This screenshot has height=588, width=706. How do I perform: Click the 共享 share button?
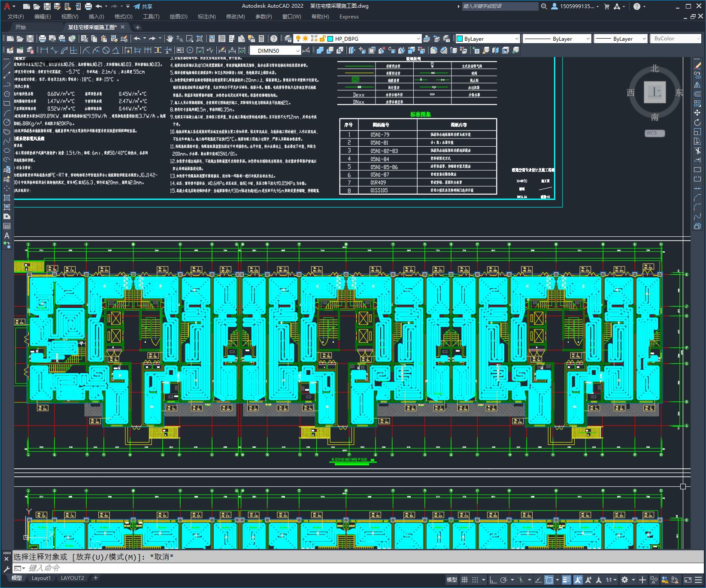pos(143,6)
